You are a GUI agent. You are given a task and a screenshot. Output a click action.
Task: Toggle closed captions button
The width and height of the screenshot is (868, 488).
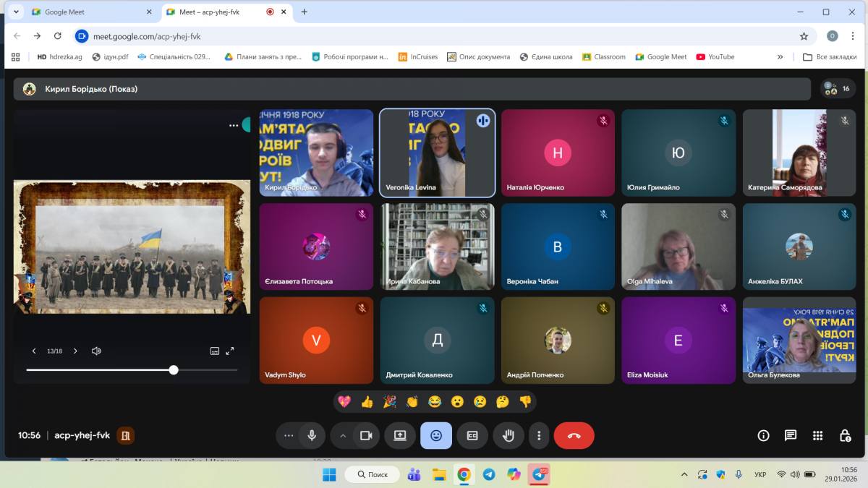pyautogui.click(x=472, y=435)
